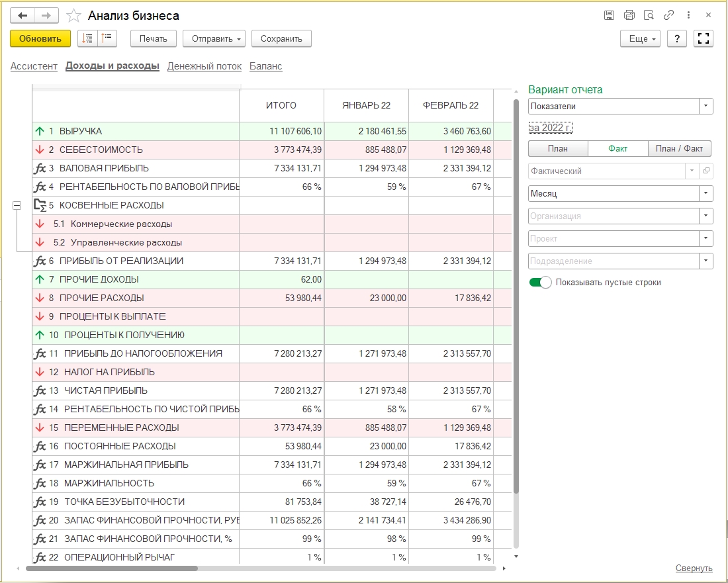The height and width of the screenshot is (583, 728).
Task: Click the printer icon in title bar
Action: (629, 15)
